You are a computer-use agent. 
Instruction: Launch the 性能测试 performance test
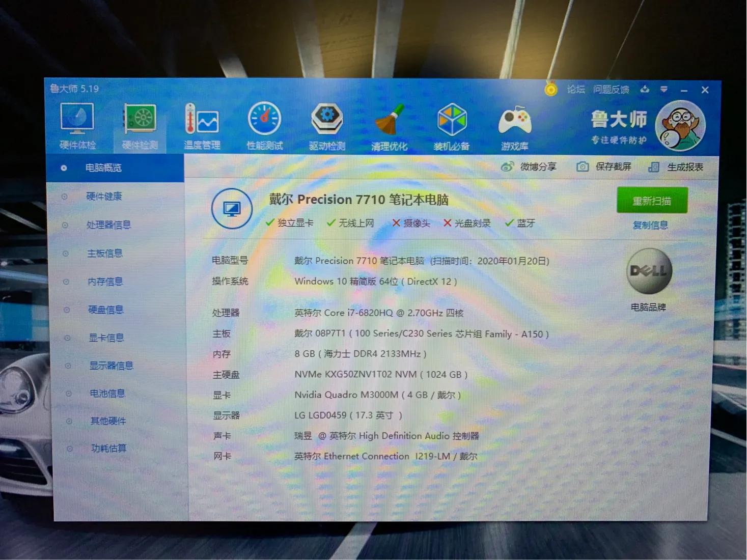(264, 127)
